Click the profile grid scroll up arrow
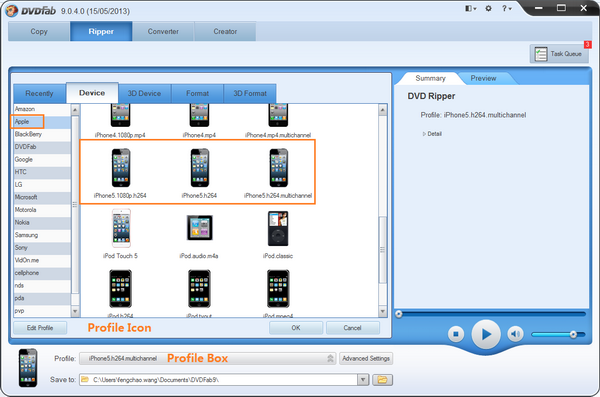The width and height of the screenshot is (600, 397). pos(383,110)
